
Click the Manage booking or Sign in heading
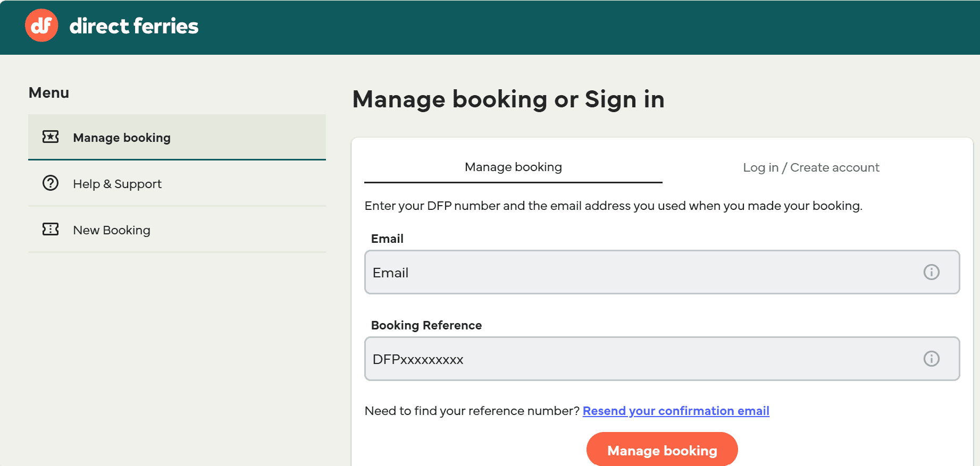(x=508, y=99)
